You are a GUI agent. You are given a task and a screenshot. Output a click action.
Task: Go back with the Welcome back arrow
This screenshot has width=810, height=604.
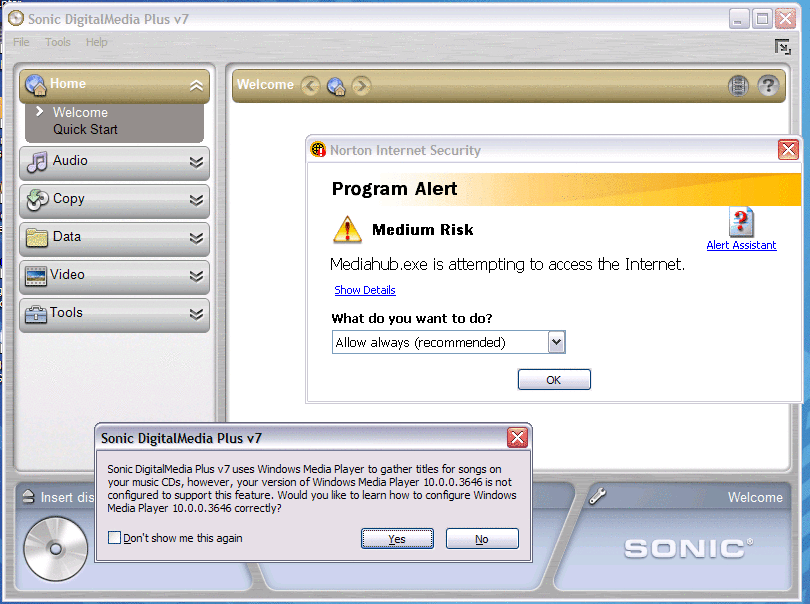[310, 85]
